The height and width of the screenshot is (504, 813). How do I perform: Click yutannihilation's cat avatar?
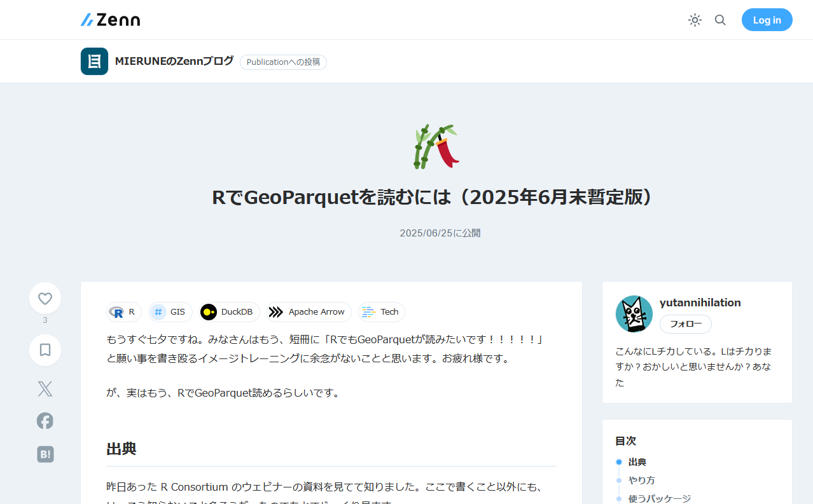coord(634,314)
